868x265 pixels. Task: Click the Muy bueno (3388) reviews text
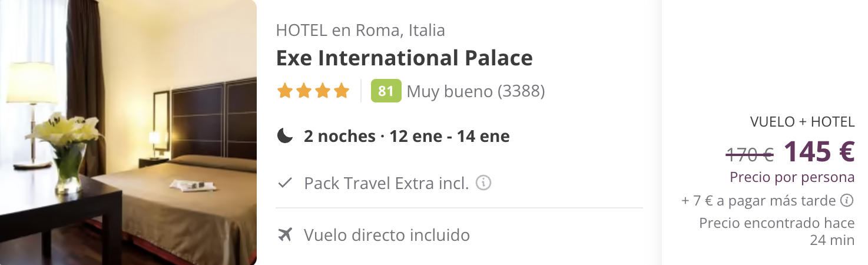(x=476, y=91)
